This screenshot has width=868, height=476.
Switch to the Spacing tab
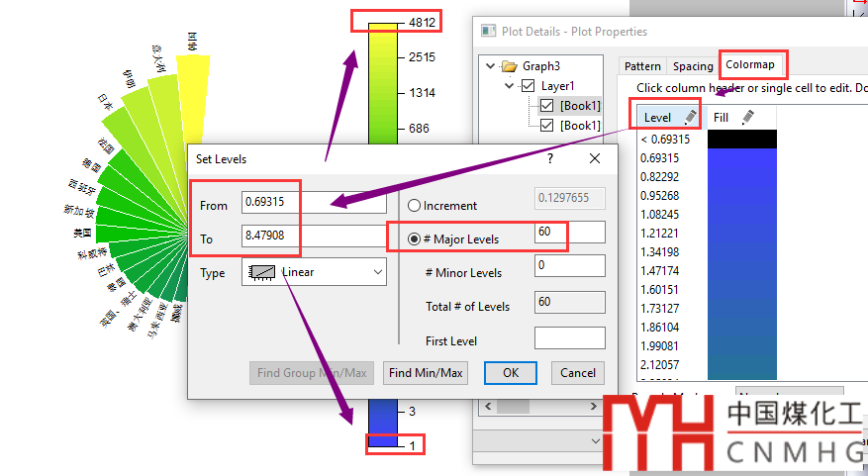point(693,66)
